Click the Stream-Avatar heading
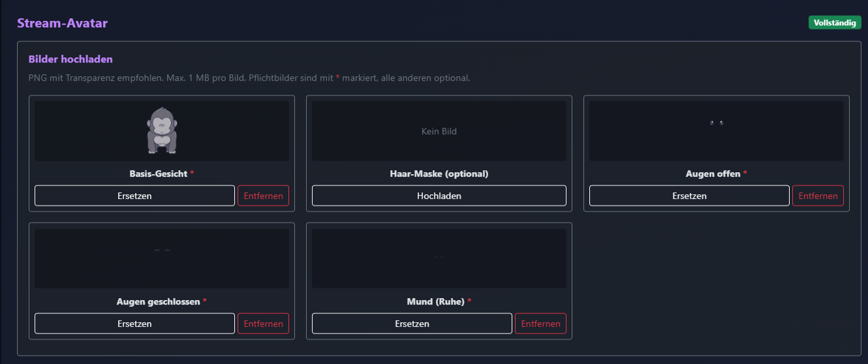Screen dimensions: 868x364 coord(62,23)
